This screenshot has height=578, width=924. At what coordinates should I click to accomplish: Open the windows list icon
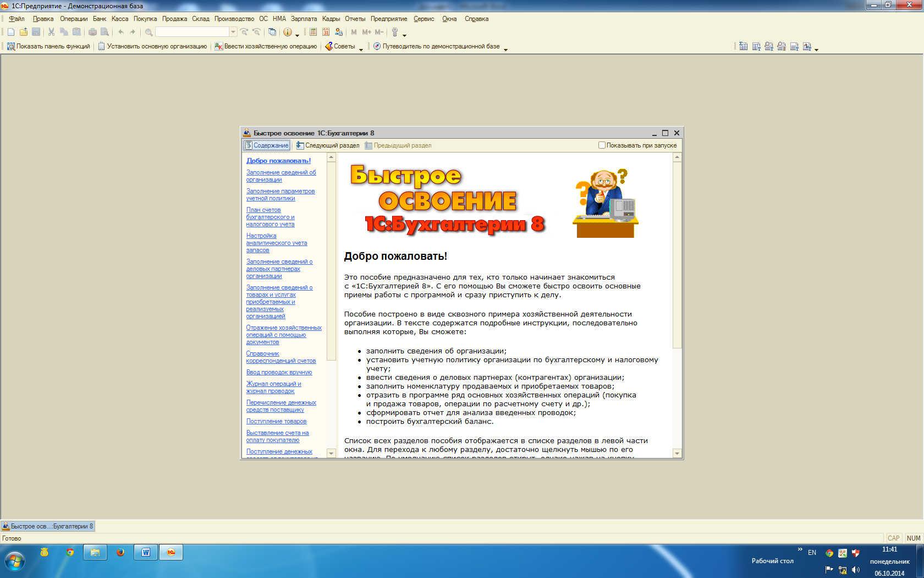click(272, 32)
